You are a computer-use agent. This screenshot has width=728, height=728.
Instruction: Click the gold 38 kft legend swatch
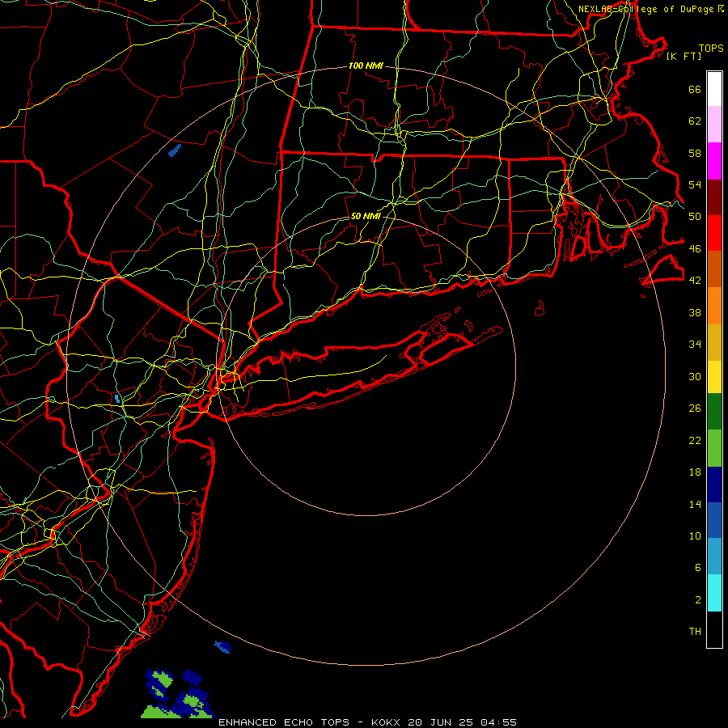click(x=714, y=342)
